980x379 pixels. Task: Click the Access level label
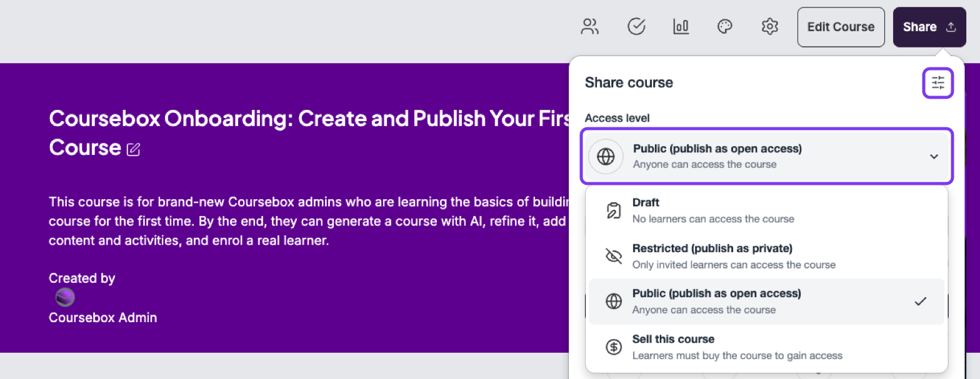click(x=617, y=118)
